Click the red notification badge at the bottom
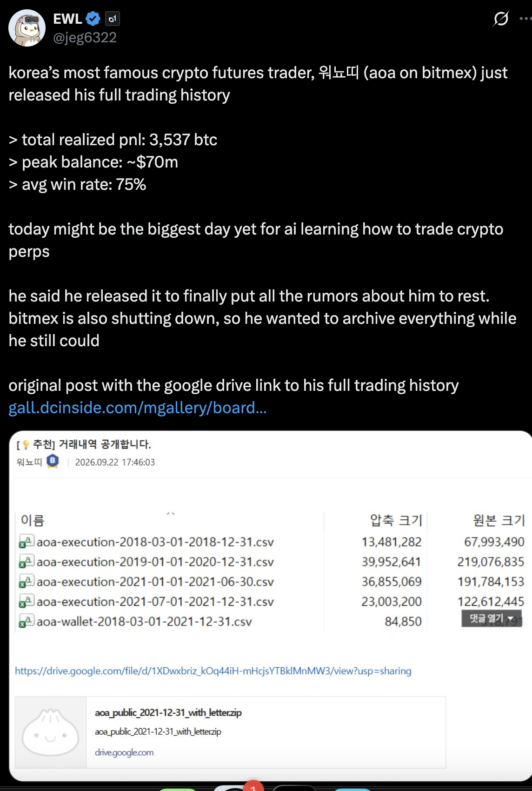Image resolution: width=532 pixels, height=791 pixels. point(253,786)
